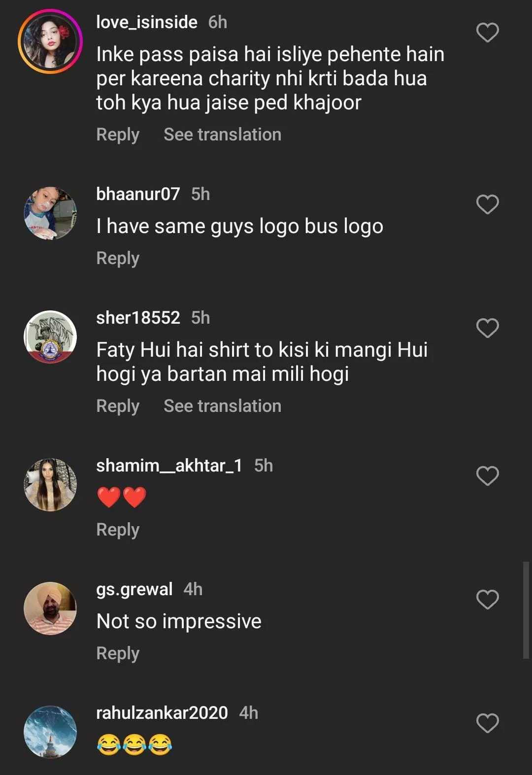532x775 pixels.
Task: Open the gs.grewal username link
Action: coord(134,589)
